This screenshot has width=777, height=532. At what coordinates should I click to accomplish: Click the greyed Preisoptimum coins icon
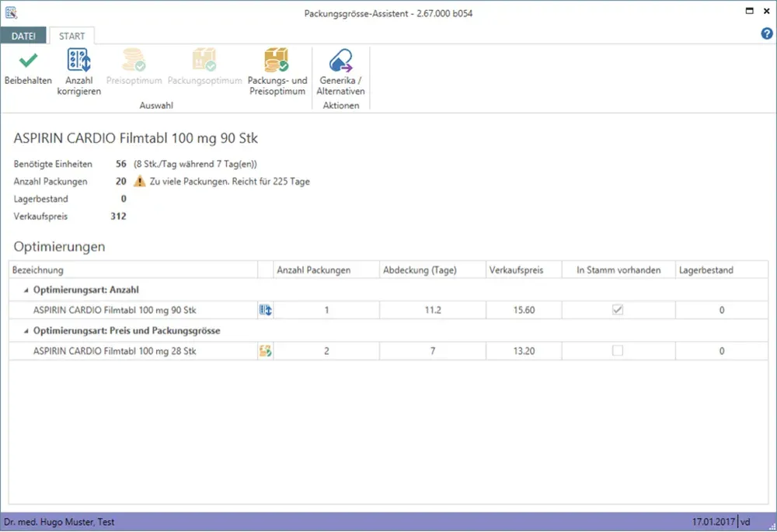[134, 60]
